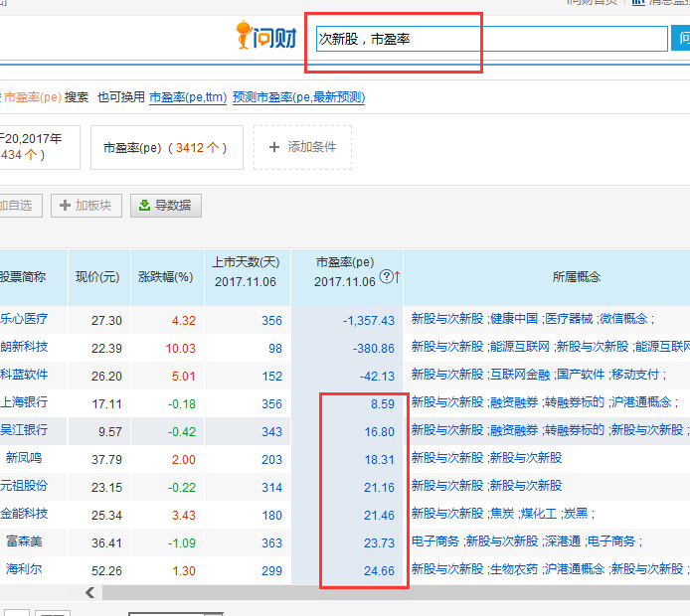
Task: Open the 上海银行 stock row
Action: [x=24, y=402]
